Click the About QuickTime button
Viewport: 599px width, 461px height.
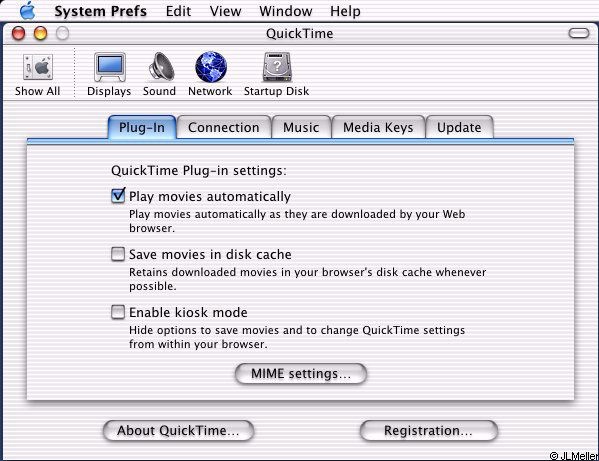tap(178, 430)
